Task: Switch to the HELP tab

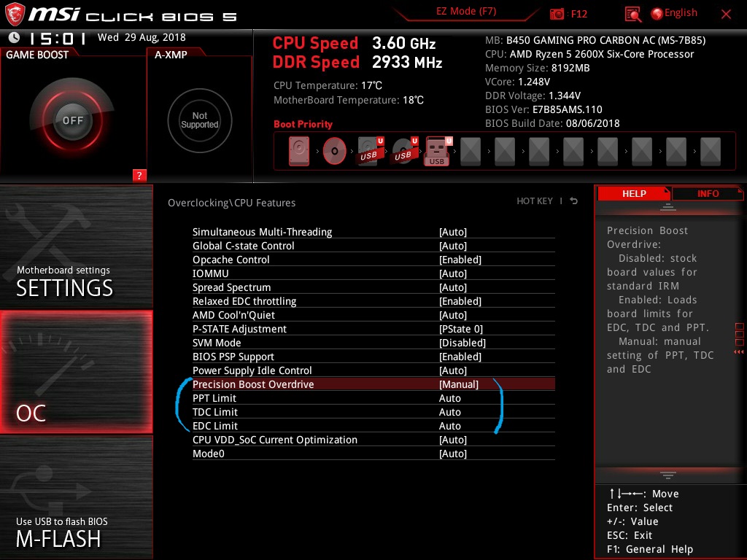Action: pyautogui.click(x=634, y=194)
